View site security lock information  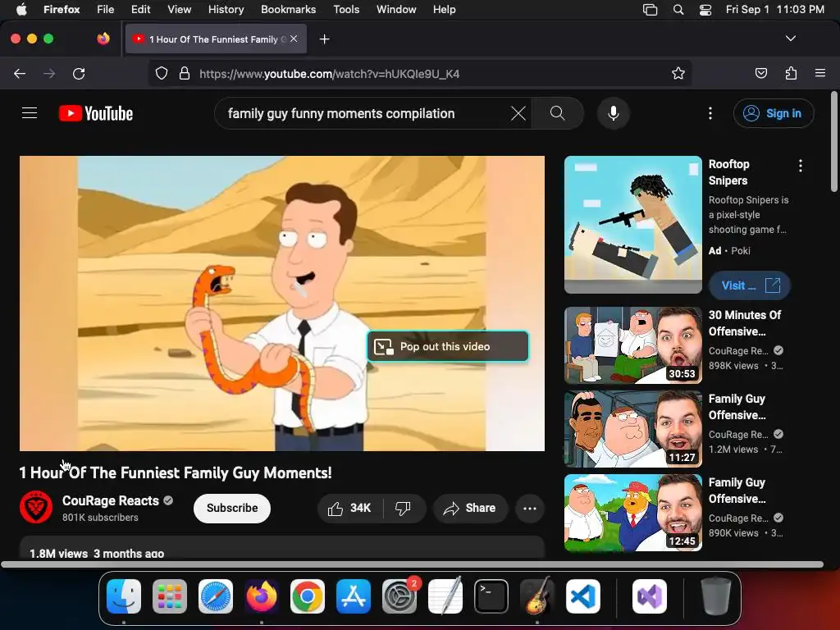pyautogui.click(x=185, y=73)
